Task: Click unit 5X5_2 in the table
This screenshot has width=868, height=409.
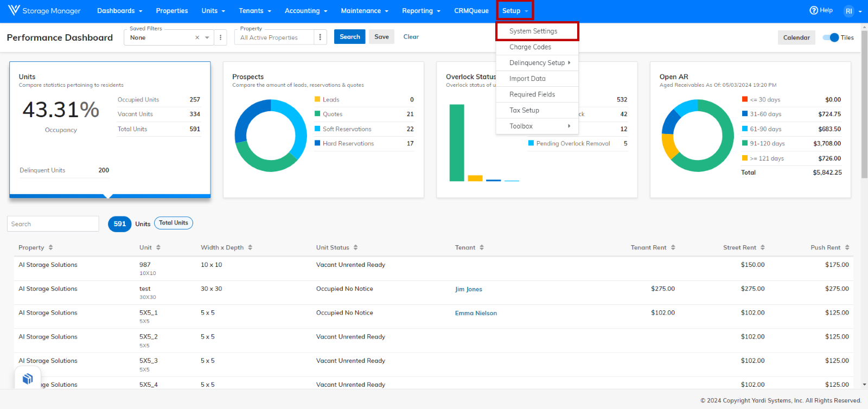Action: [x=149, y=337]
